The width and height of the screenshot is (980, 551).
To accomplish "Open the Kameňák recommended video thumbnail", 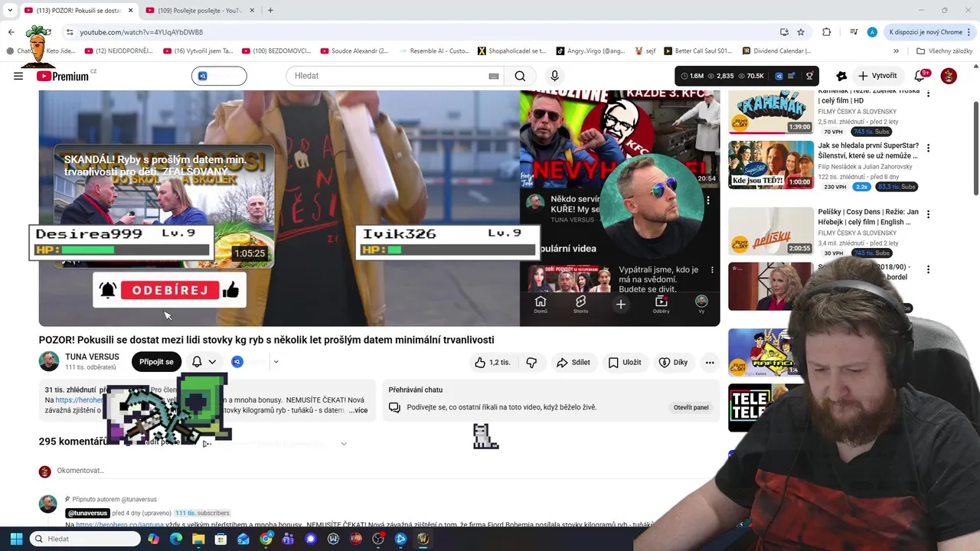I will point(770,112).
